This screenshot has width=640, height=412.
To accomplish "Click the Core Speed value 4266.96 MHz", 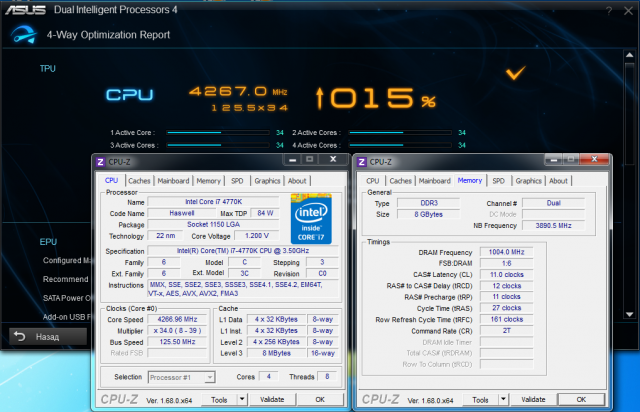I will 177,319.
